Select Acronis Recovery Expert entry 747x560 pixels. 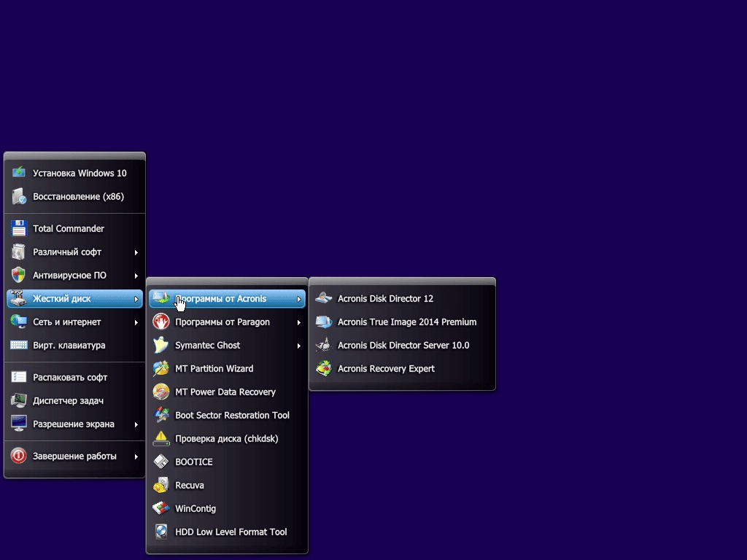403,368
